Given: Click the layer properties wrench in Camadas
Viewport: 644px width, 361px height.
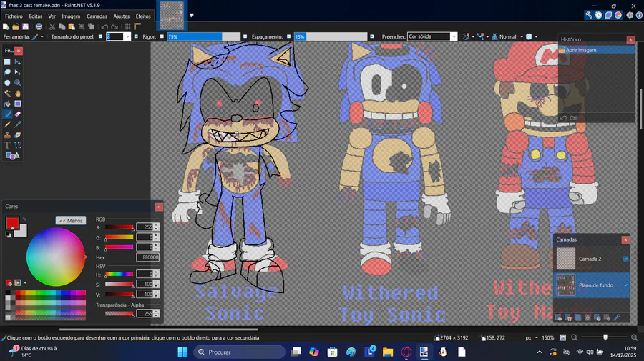Looking at the screenshot, I should (x=617, y=317).
